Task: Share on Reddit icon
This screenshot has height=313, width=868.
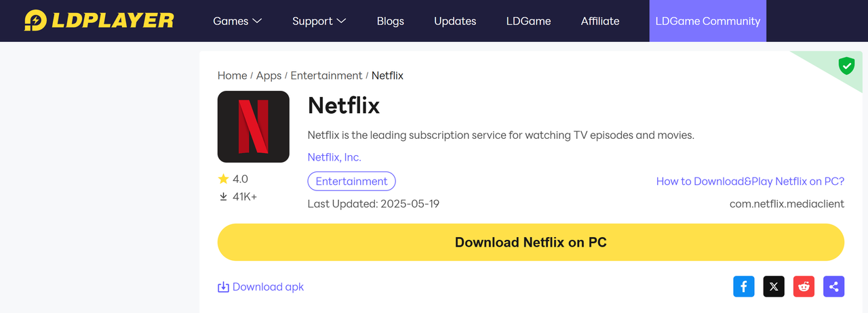Action: point(804,287)
